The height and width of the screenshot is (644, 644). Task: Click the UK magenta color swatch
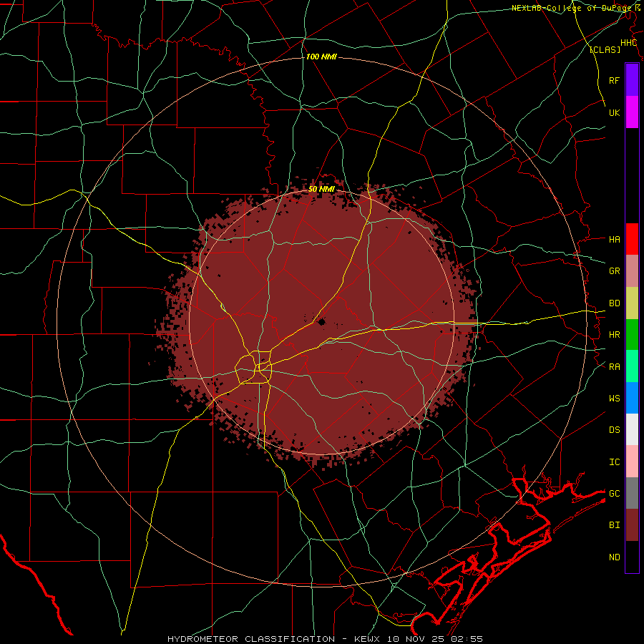632,112
